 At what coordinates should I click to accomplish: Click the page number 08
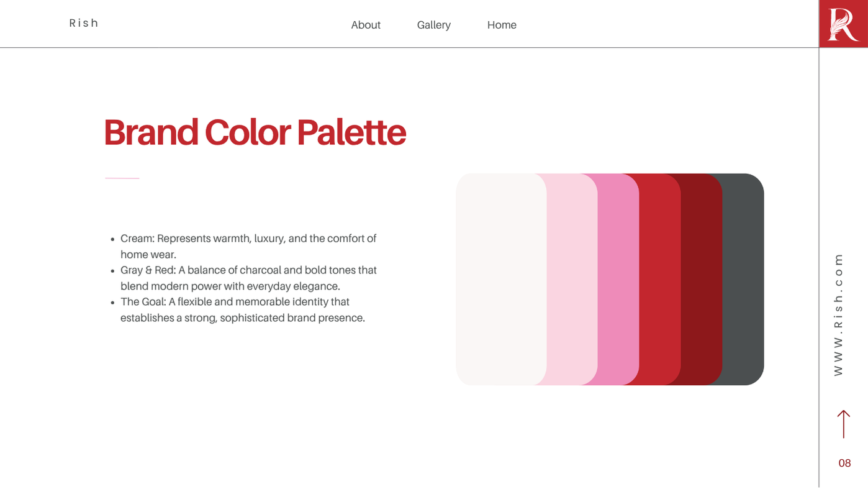point(844,463)
